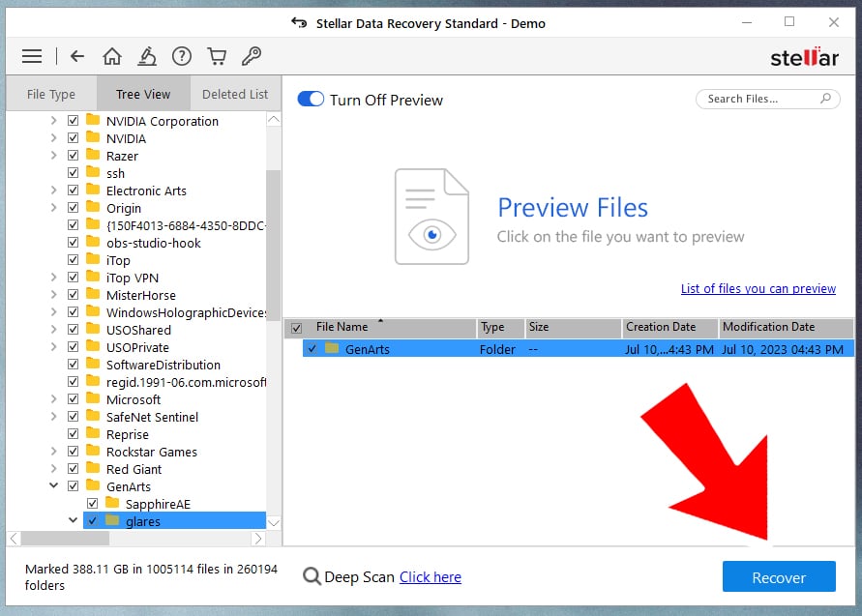Screen dimensions: 862x616
Task: Expand the Rockstar Games folder
Action: click(54, 451)
